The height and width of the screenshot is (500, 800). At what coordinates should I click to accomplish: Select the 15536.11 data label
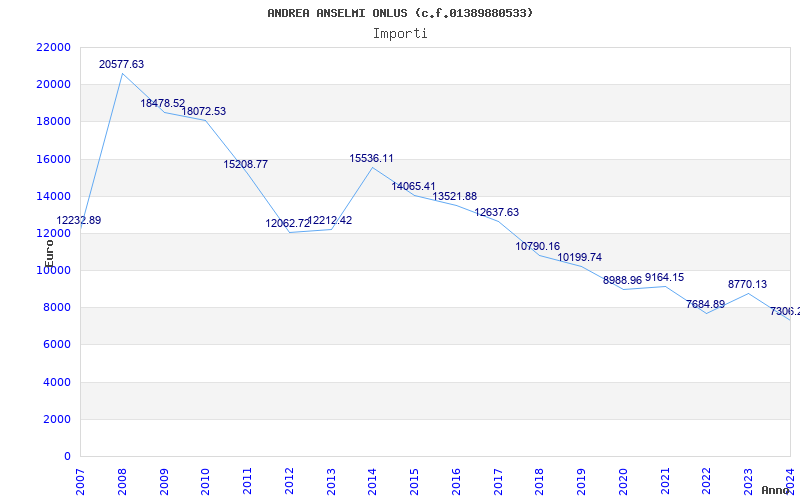(x=371, y=159)
